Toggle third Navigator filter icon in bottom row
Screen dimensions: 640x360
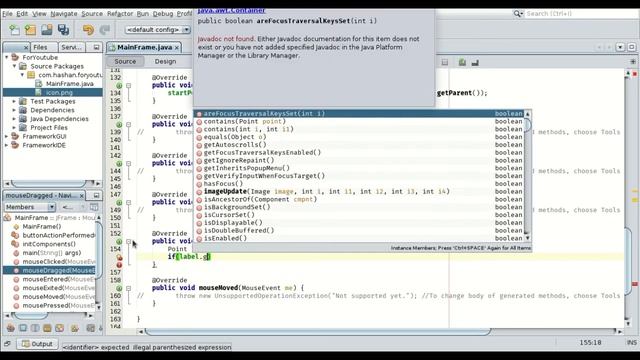point(35,328)
